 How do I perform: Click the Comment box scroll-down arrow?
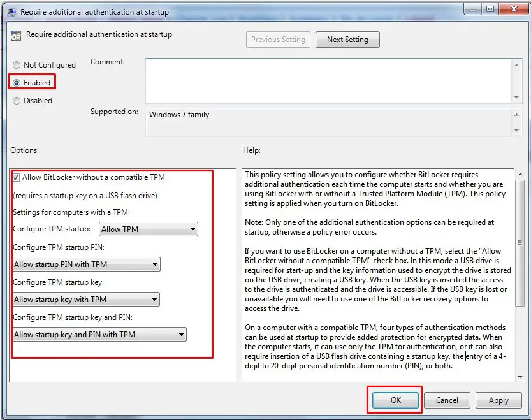tap(516, 98)
